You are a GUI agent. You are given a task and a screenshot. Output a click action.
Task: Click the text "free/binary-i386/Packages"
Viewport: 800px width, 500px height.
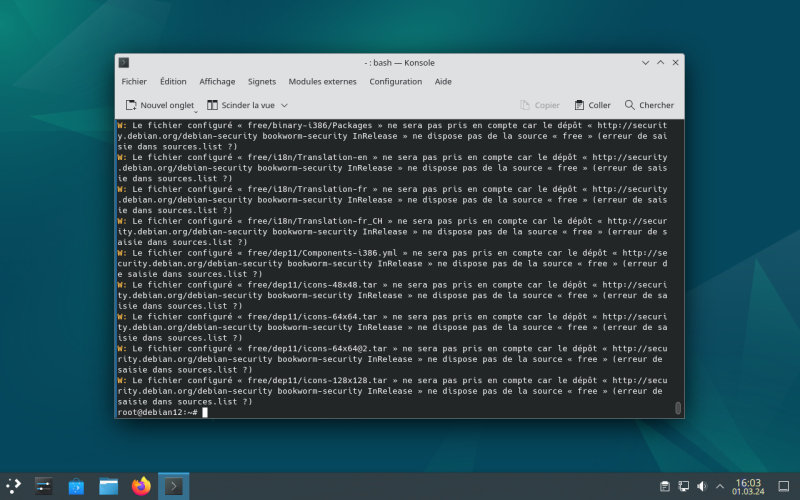[x=310, y=126]
